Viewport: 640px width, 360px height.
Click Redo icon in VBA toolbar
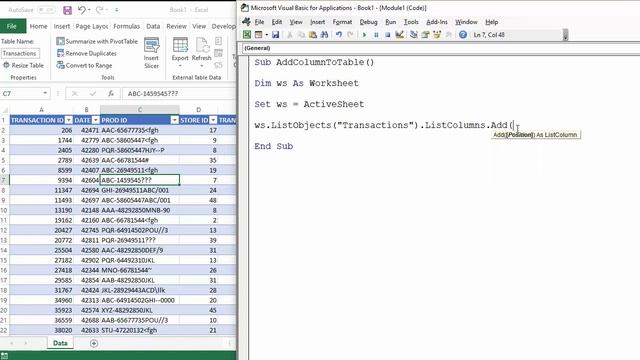(x=350, y=35)
